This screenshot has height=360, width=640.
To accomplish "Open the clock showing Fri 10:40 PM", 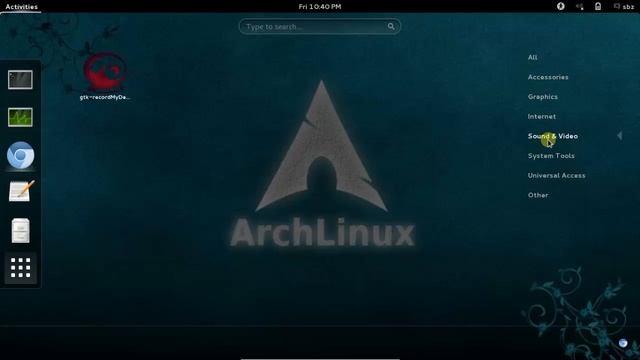I will point(320,7).
